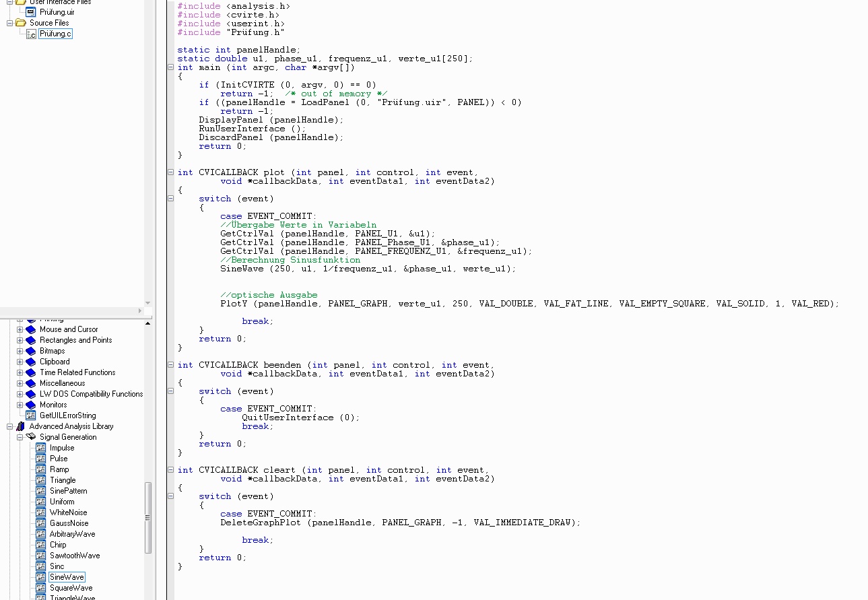Collapse the cleart callback code block
The image size is (868, 600).
click(x=171, y=470)
